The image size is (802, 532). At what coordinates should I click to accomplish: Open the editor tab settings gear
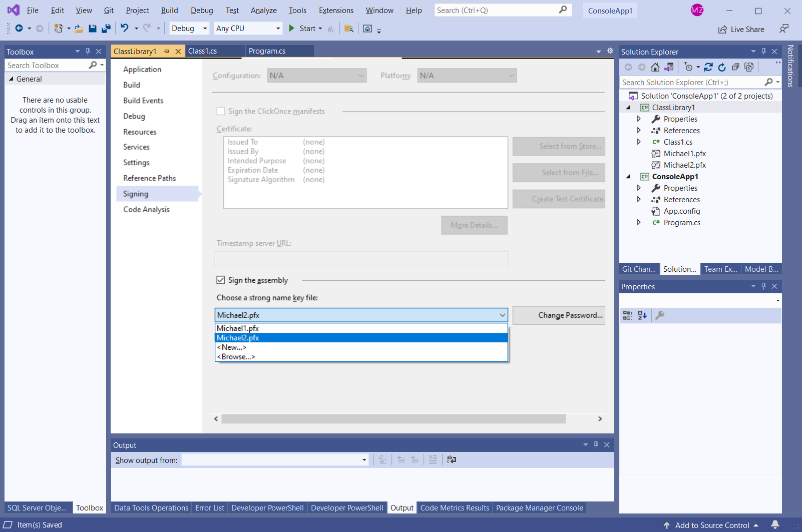(610, 51)
